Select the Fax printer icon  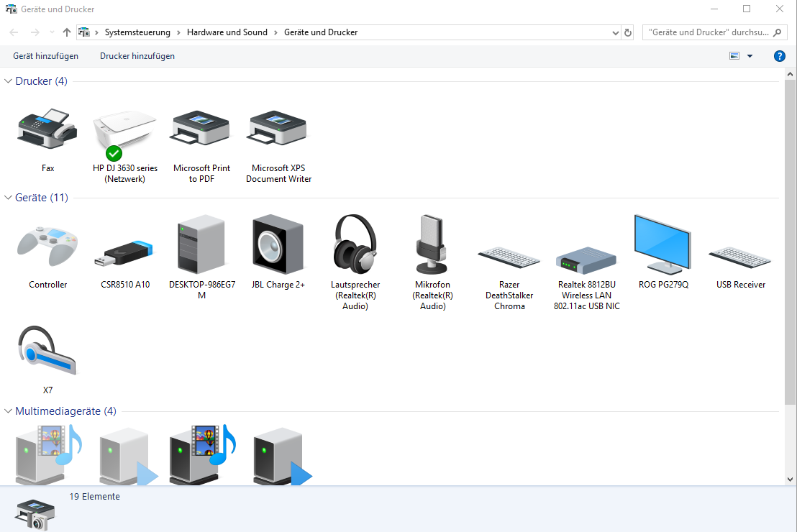47,129
